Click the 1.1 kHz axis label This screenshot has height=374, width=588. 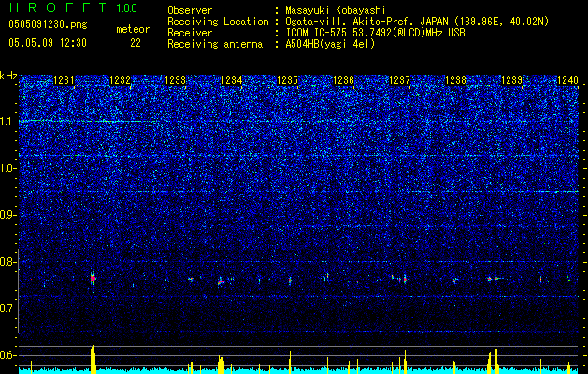pyautogui.click(x=8, y=122)
